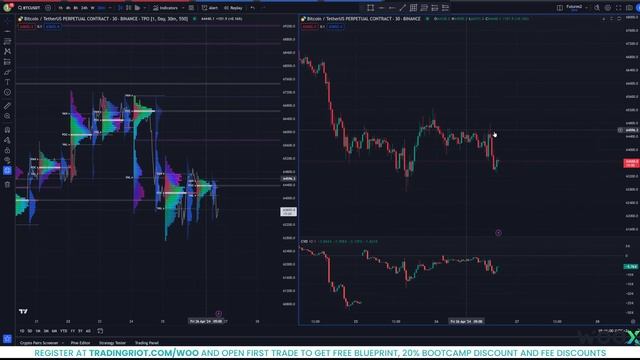This screenshot has width=640, height=360.
Task: Toggle lock all drawings
Action: 7,150
